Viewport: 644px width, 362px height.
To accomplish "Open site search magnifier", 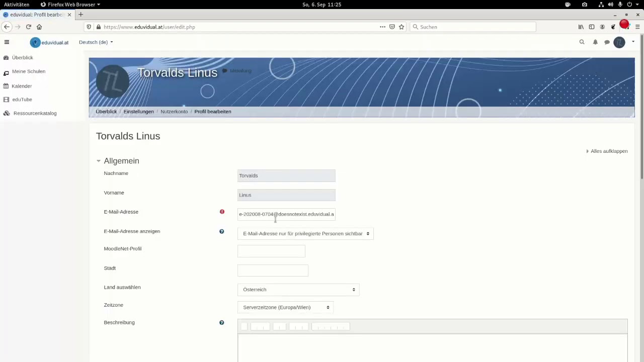I will [582, 42].
